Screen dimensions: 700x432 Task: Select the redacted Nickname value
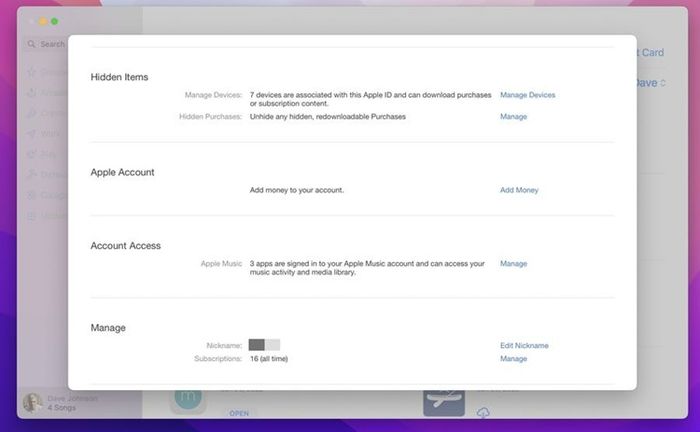[x=264, y=345]
